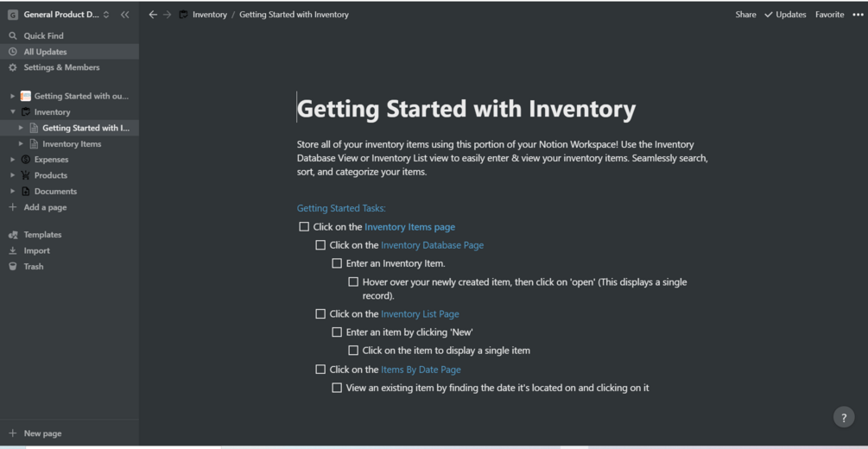Viewport: 868px width, 449px height.
Task: Open the General Product workspace switcher
Action: point(59,15)
